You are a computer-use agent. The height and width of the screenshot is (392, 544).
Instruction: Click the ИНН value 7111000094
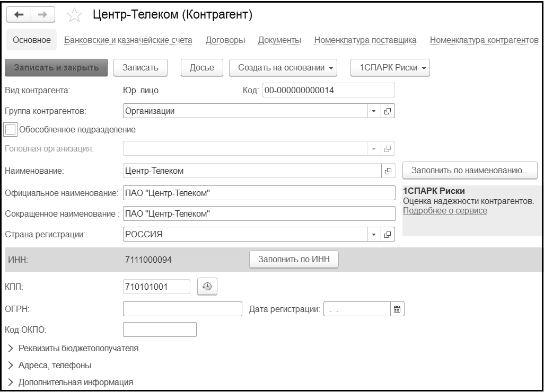click(148, 260)
